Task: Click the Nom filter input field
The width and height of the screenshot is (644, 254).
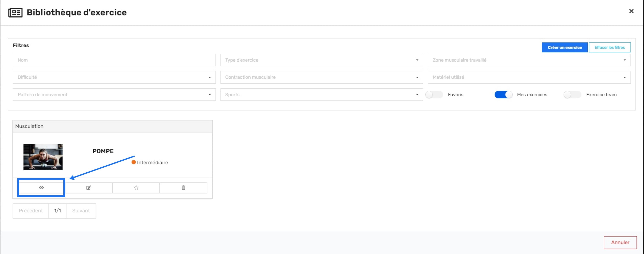Action: click(114, 60)
